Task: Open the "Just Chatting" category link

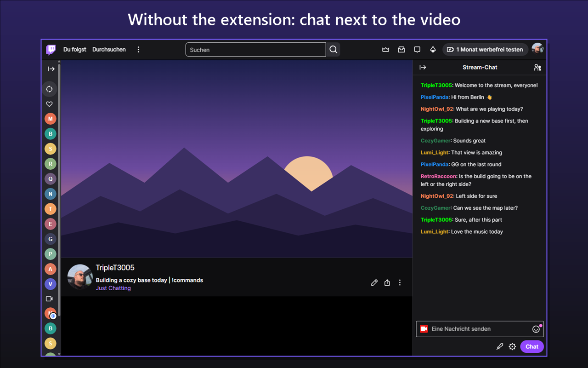Action: [x=113, y=288]
